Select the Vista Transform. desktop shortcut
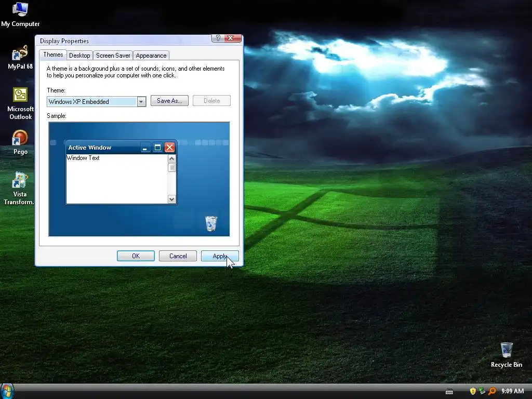Image resolution: width=532 pixels, height=399 pixels. (19, 188)
